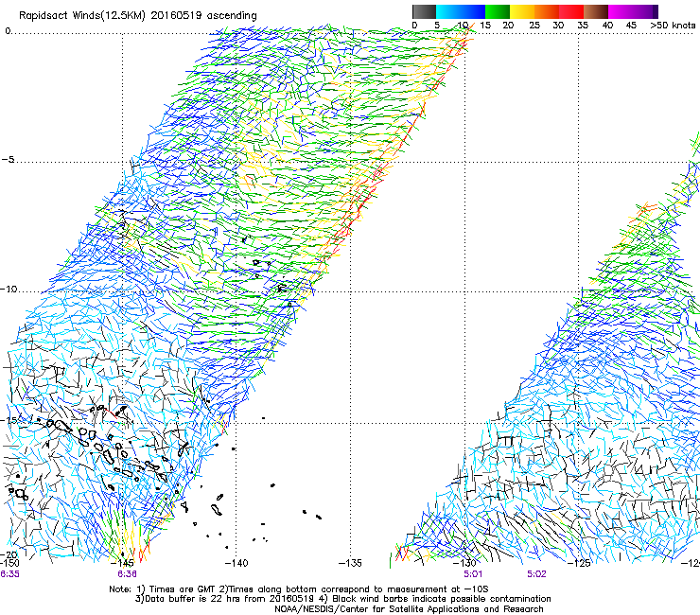
Task: Click the '40' legend scale label
Action: point(607,25)
